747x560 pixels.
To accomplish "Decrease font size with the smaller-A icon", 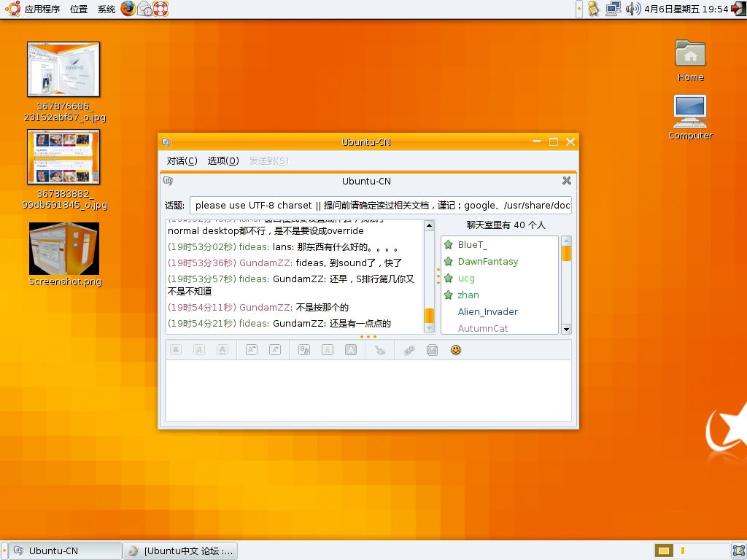I will tap(275, 350).
